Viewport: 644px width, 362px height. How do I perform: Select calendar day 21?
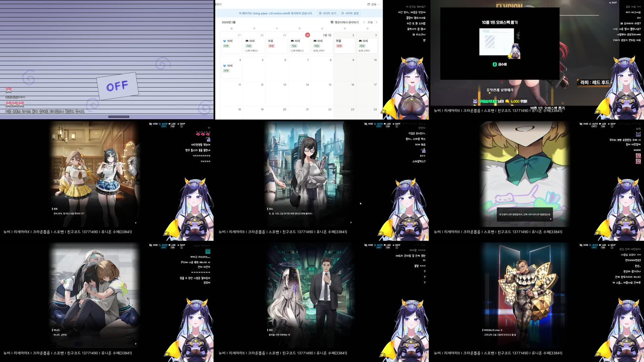click(x=307, y=109)
